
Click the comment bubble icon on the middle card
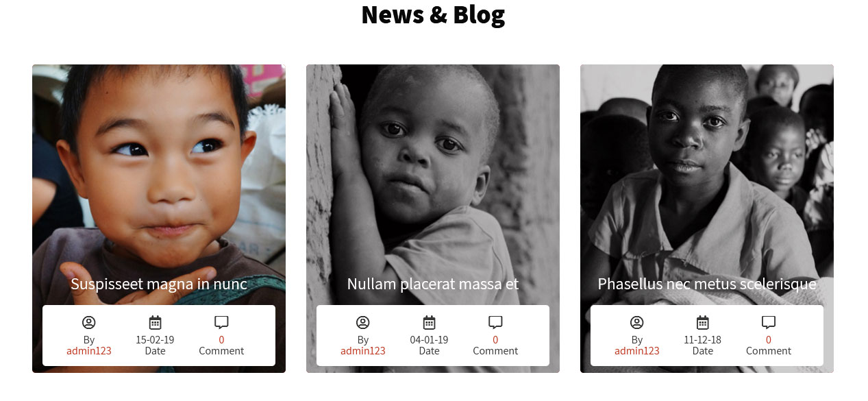point(495,322)
